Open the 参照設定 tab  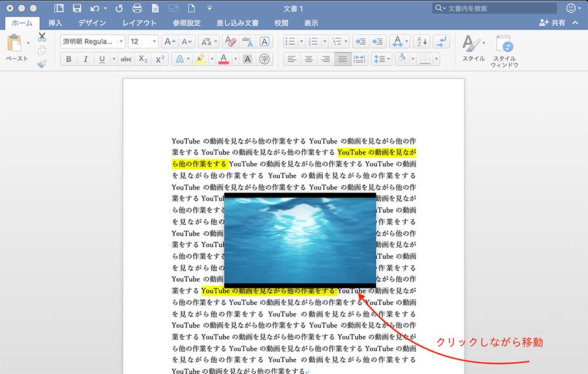(x=187, y=23)
